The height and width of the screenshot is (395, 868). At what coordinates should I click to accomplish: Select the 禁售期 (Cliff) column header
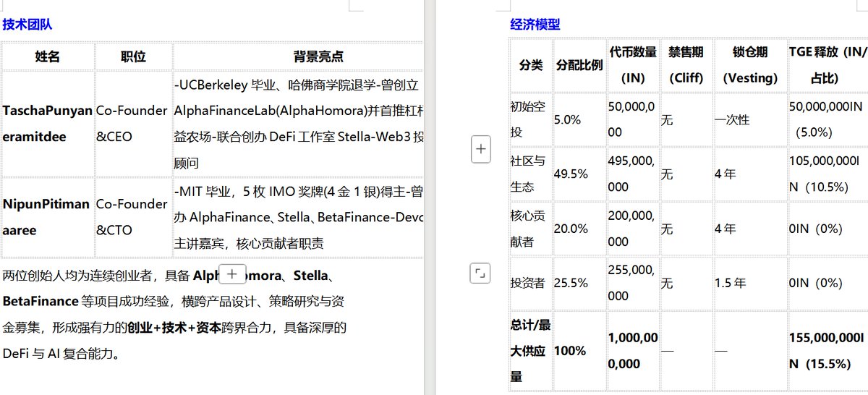tap(686, 65)
